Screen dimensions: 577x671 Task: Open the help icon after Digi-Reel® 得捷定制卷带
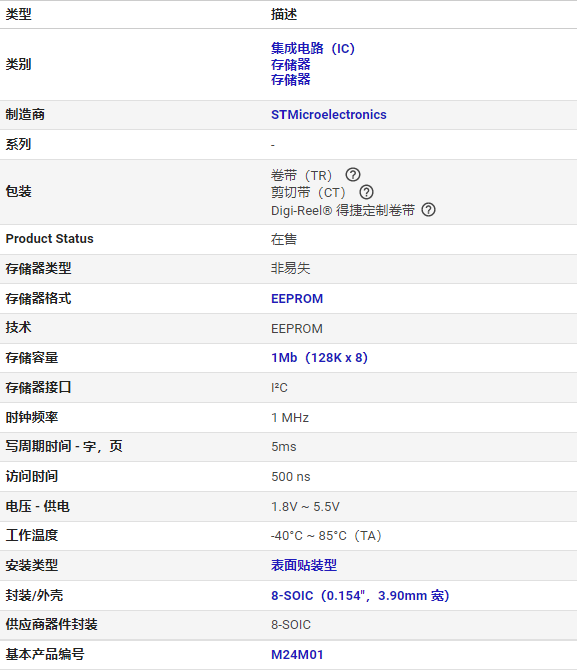(428, 210)
